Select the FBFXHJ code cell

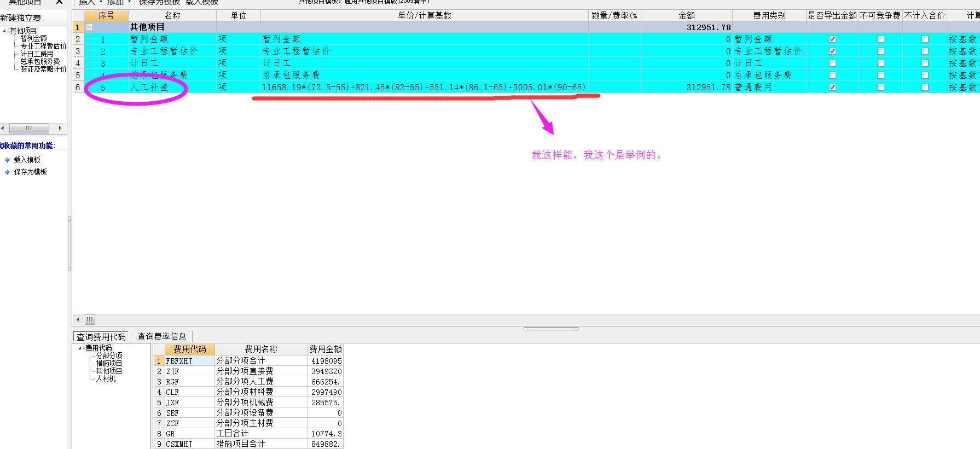click(189, 361)
